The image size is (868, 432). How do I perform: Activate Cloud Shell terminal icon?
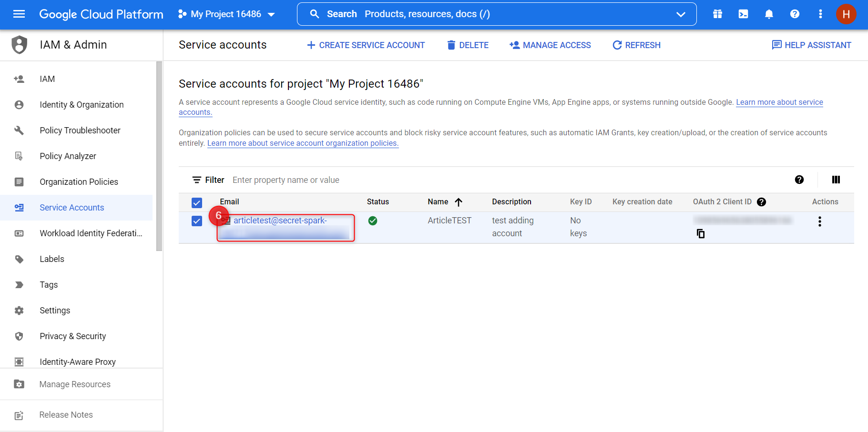[743, 14]
